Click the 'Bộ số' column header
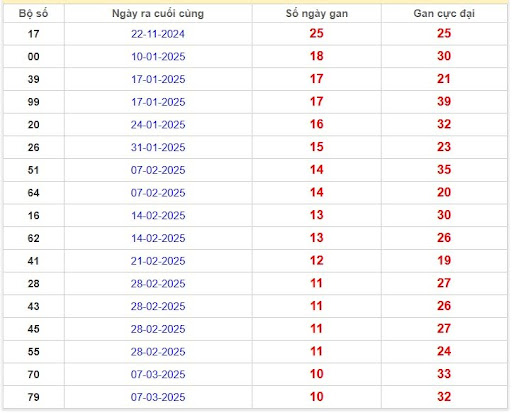The height and width of the screenshot is (413, 512). tap(33, 14)
